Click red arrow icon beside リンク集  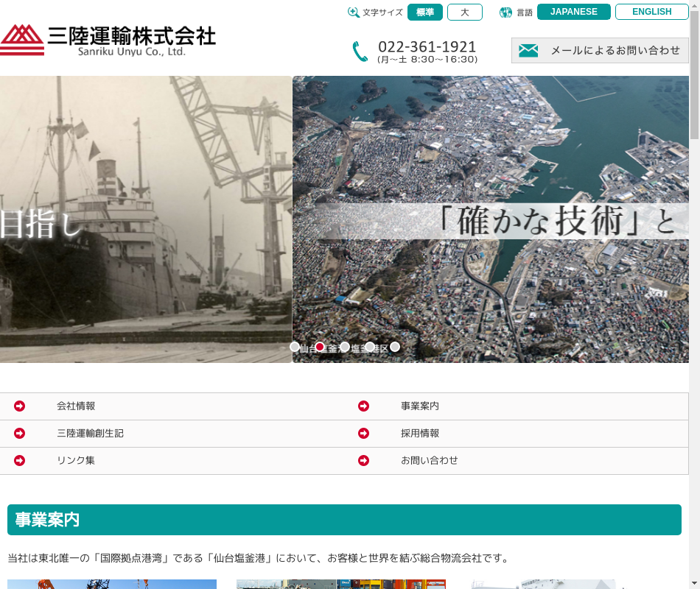20,461
